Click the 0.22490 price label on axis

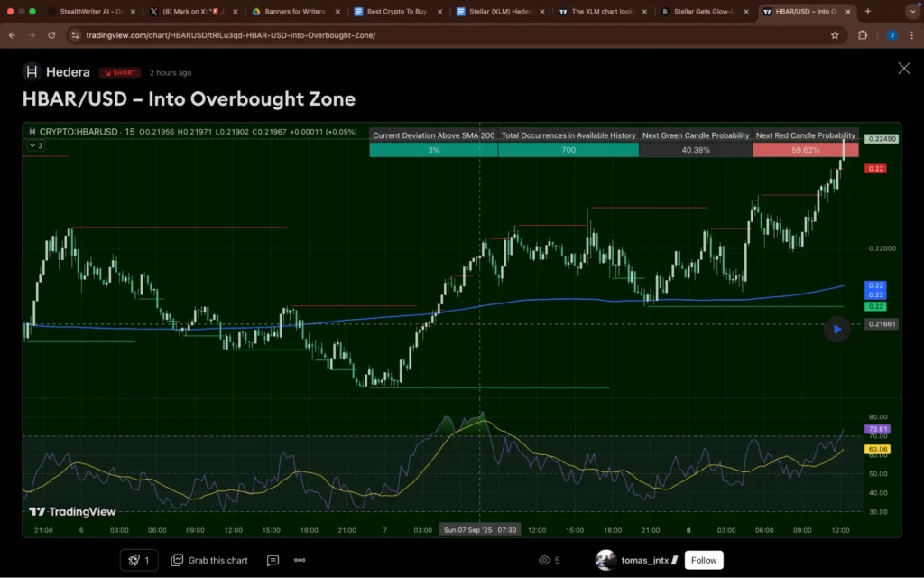(882, 139)
